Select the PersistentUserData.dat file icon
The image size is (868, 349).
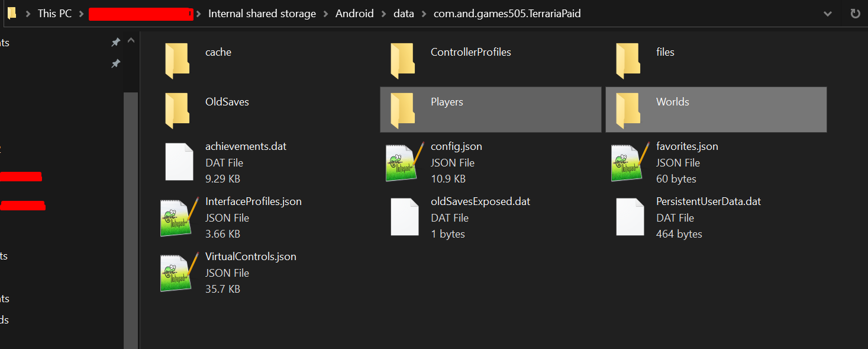coord(630,217)
